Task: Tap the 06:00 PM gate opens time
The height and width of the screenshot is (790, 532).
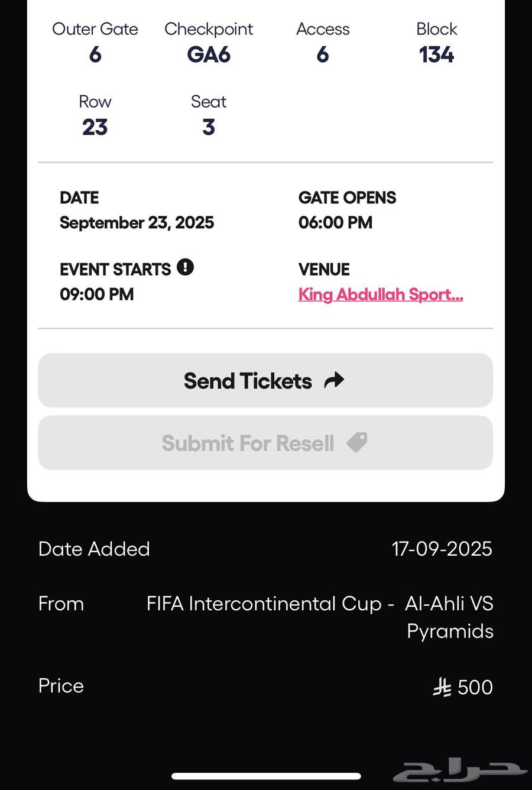Action: click(335, 223)
